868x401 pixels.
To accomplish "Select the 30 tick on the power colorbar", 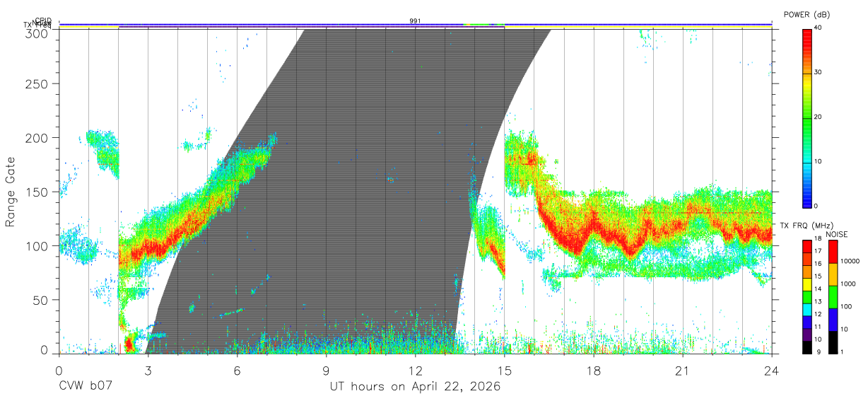I will click(x=819, y=72).
